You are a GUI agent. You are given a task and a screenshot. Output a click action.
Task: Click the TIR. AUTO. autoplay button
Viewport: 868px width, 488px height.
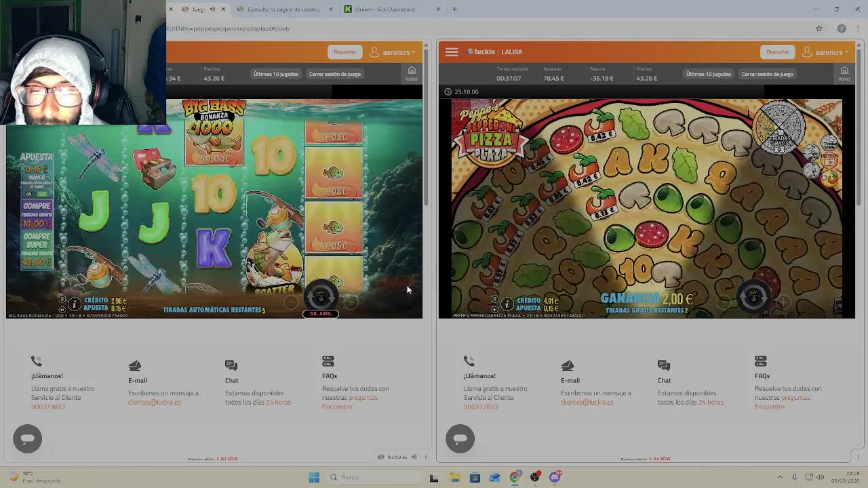coord(320,314)
